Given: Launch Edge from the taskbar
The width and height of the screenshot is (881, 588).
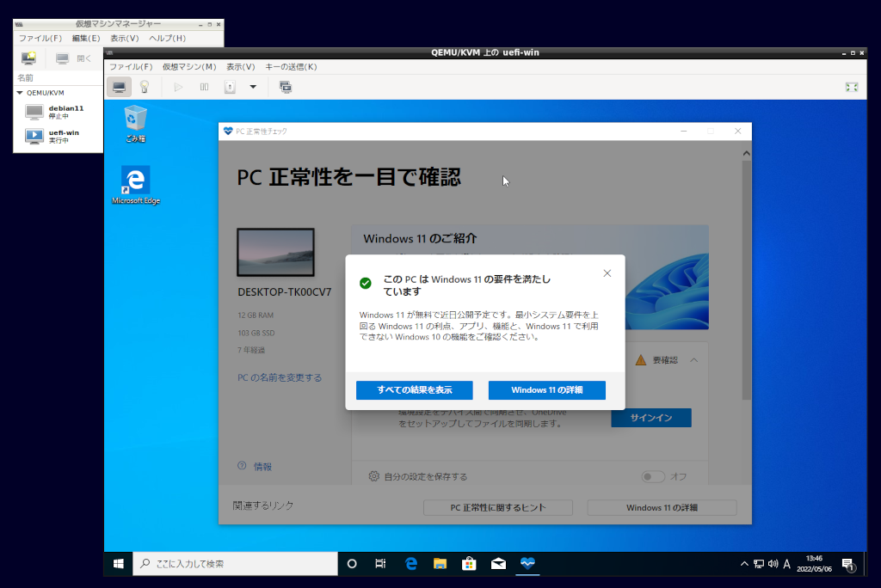Looking at the screenshot, I should (x=411, y=564).
